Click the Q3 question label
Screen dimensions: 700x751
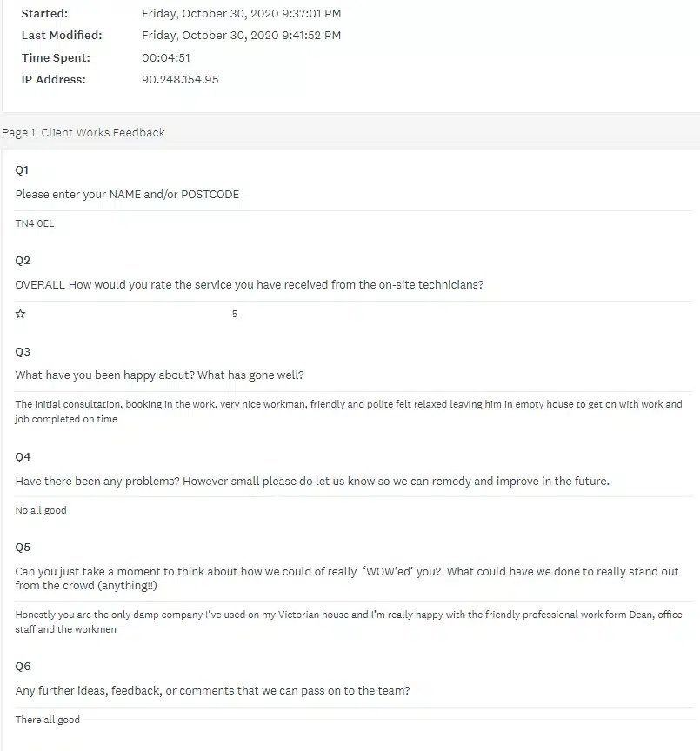pyautogui.click(x=23, y=351)
